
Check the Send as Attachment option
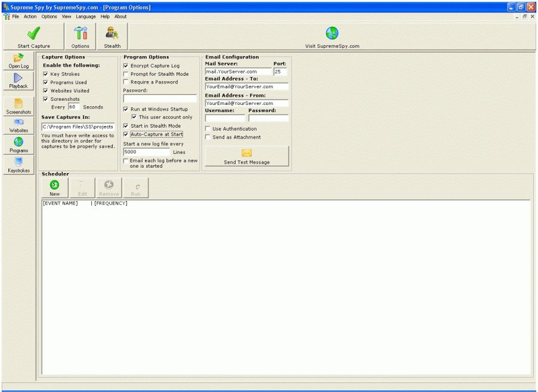coord(208,137)
